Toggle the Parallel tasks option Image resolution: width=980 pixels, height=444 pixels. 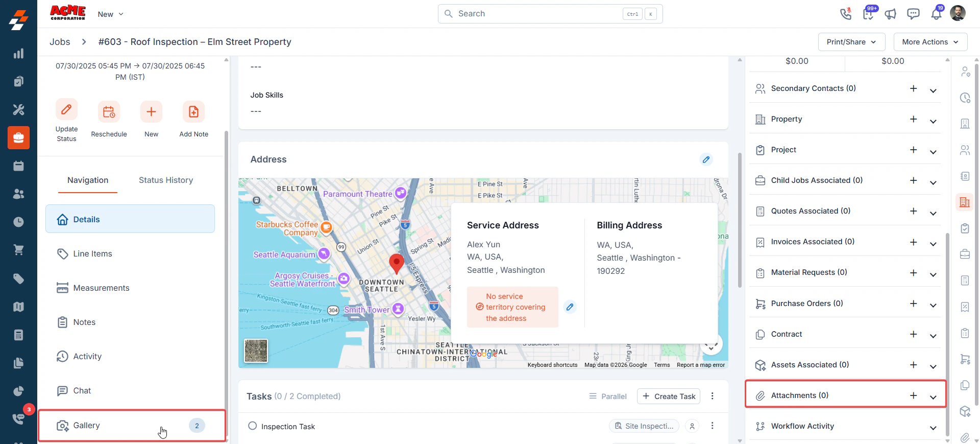point(607,396)
